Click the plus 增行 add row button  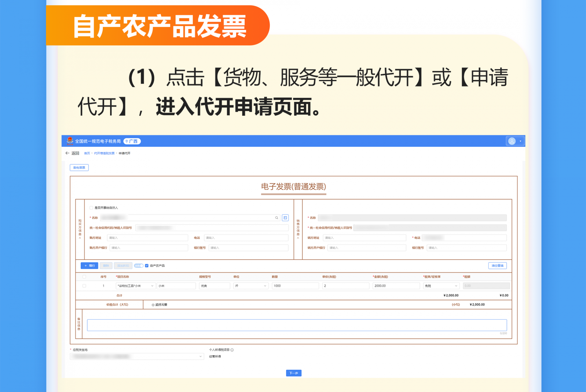coord(89,266)
